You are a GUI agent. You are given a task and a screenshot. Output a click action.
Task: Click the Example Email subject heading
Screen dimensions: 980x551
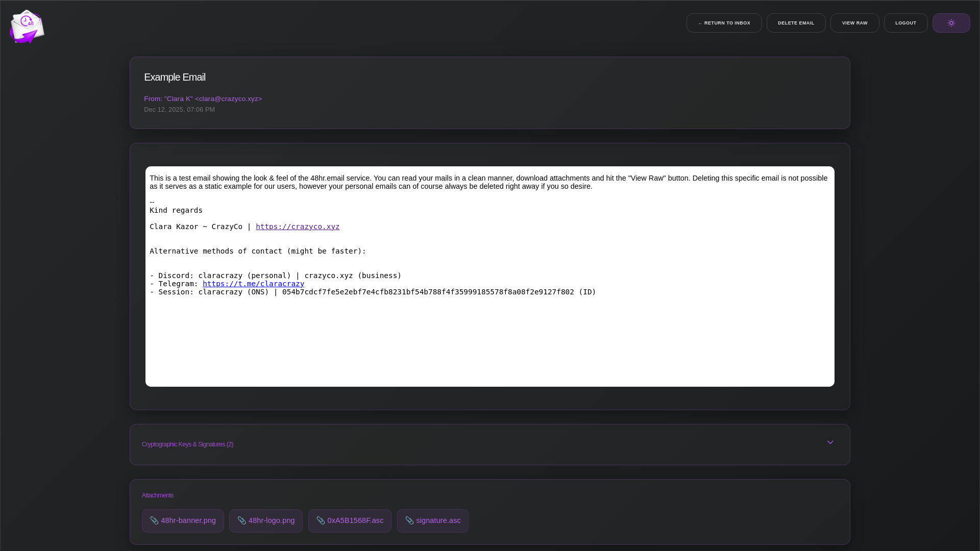coord(175,77)
